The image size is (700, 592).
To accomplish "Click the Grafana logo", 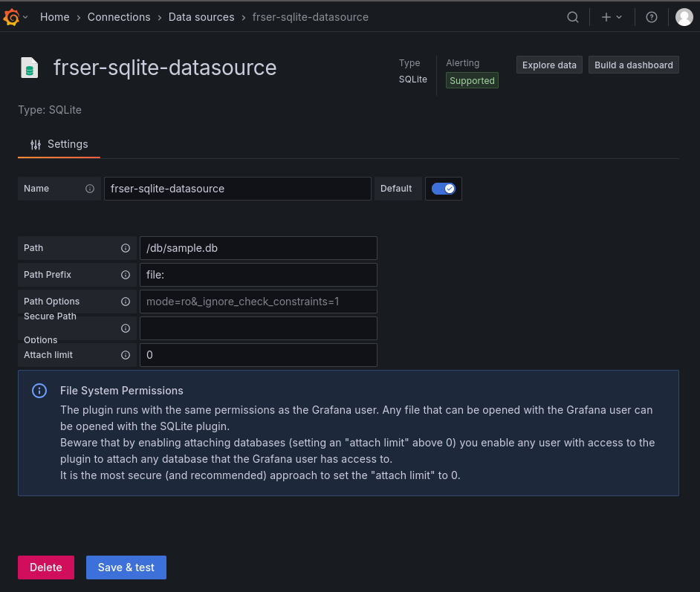I will point(12,16).
